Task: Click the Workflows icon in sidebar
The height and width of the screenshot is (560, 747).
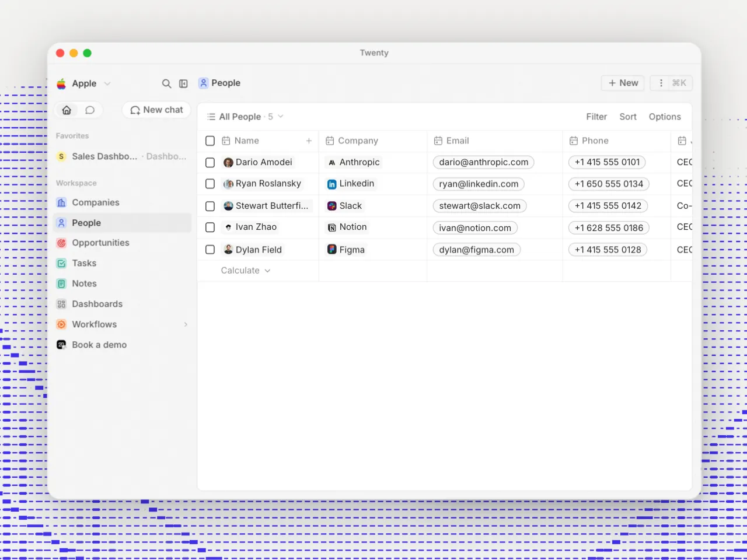Action: [x=61, y=324]
